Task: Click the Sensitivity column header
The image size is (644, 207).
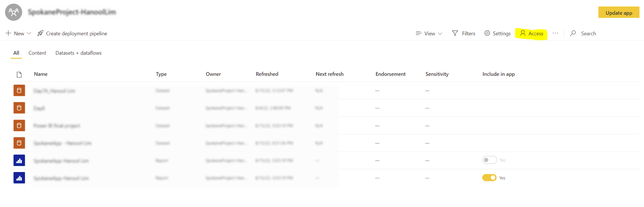Action: pos(437,74)
